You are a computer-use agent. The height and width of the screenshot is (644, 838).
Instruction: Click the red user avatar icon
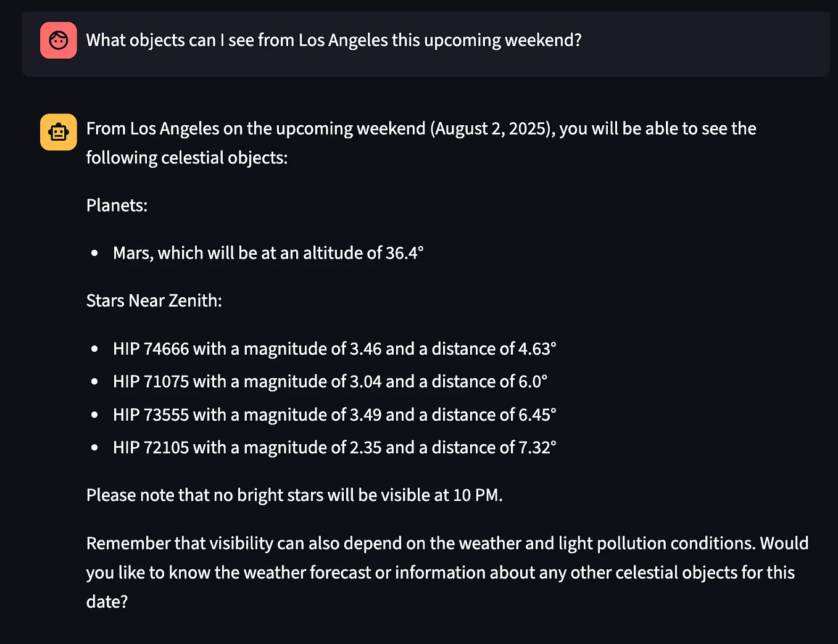pyautogui.click(x=59, y=41)
